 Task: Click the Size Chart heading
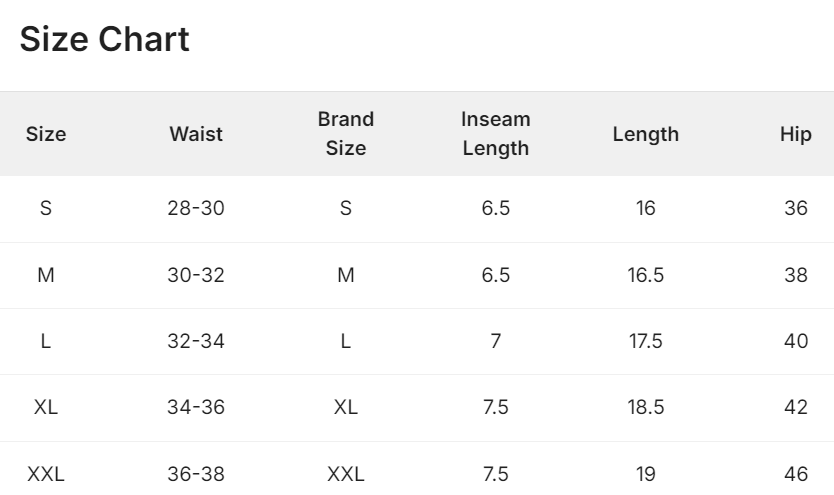(x=104, y=40)
